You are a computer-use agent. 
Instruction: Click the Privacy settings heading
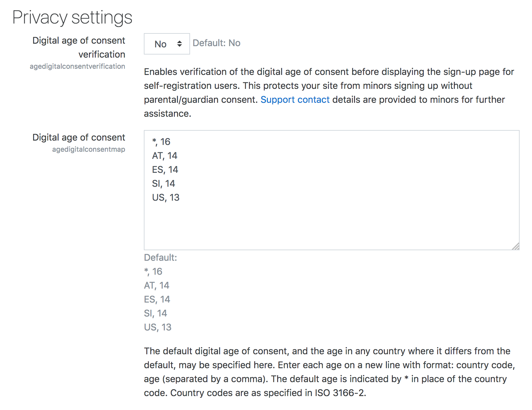tap(72, 18)
